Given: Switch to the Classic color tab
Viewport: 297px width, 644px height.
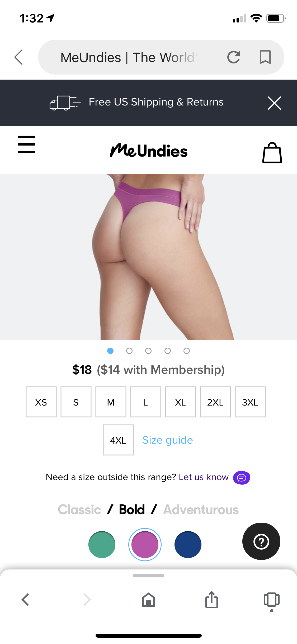Looking at the screenshot, I should [x=79, y=509].
